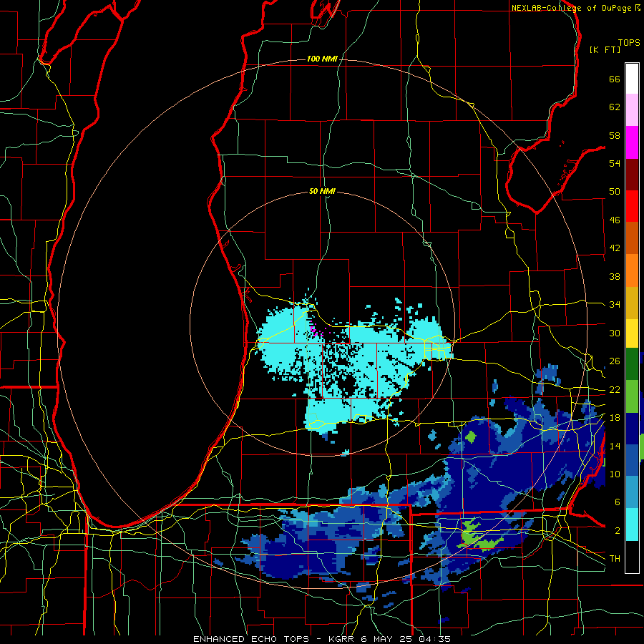Click the light blue legend swatch near 6
This screenshot has width=644, height=644.
[x=632, y=492]
